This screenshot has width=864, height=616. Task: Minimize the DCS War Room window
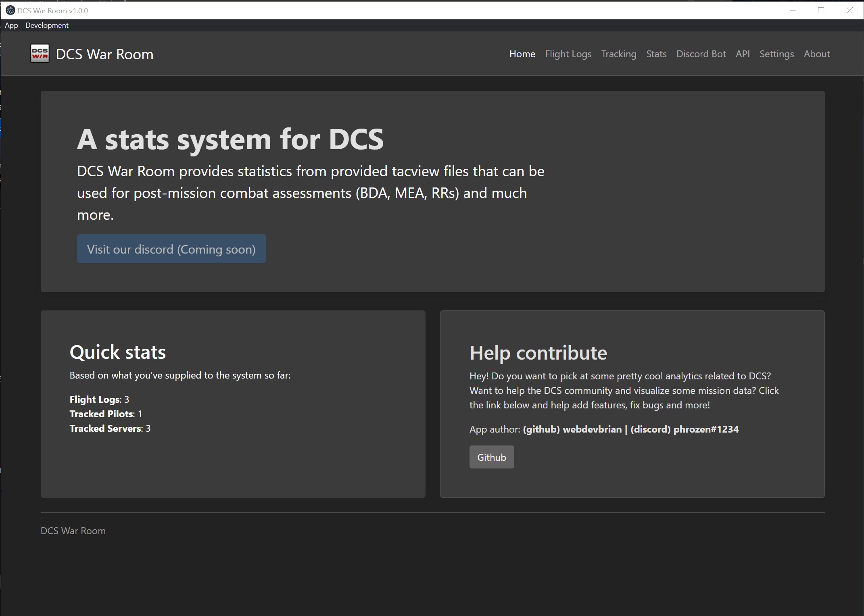793,10
